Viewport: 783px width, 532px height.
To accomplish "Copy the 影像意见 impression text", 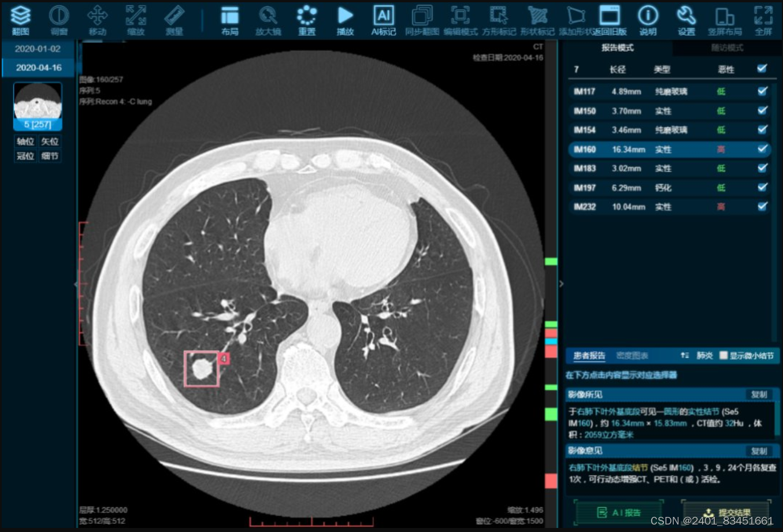I will [x=759, y=451].
